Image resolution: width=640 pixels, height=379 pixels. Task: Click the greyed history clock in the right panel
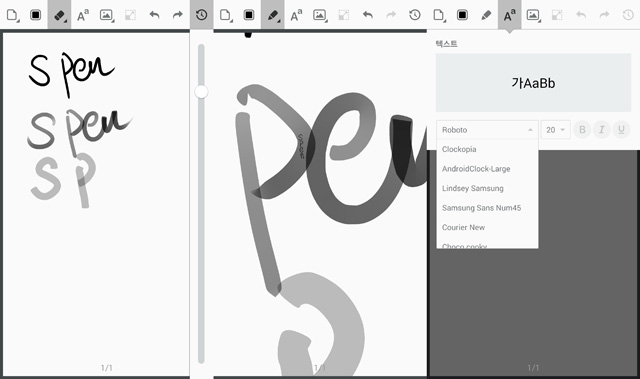(628, 15)
